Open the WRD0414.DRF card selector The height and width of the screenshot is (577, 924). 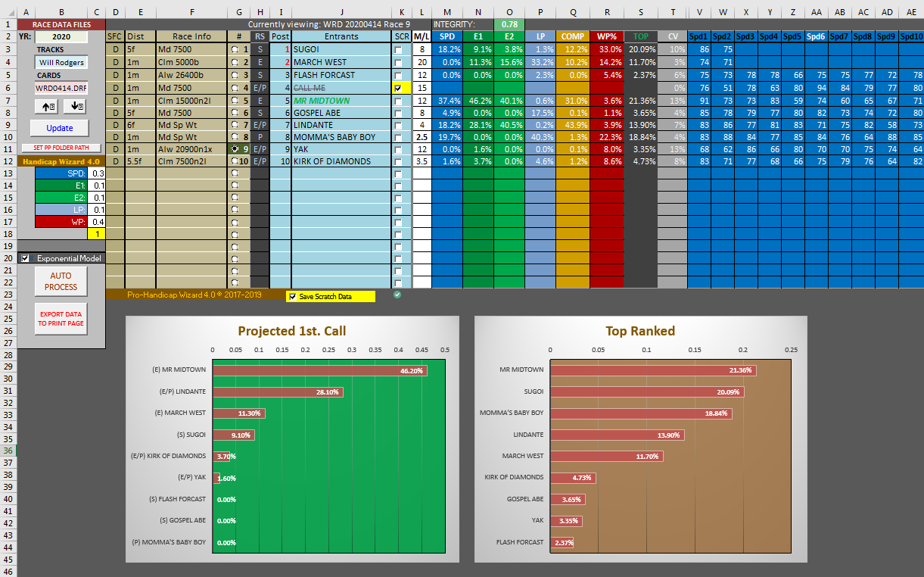click(x=61, y=88)
